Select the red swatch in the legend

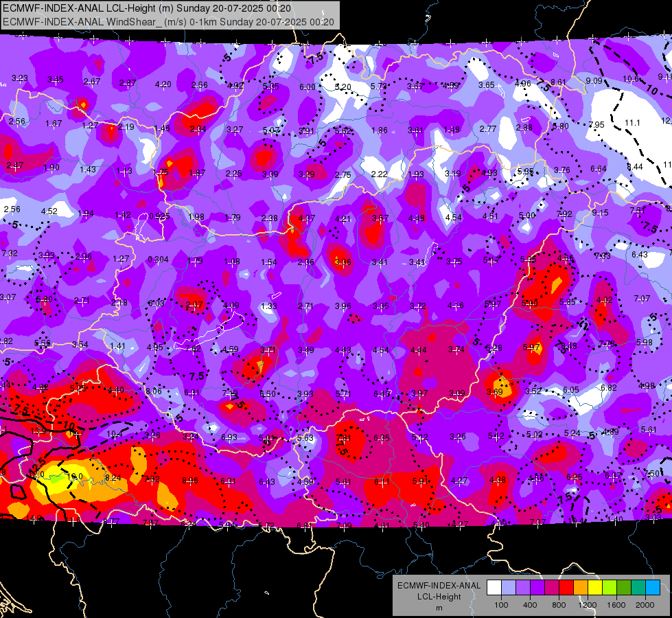pos(566,588)
